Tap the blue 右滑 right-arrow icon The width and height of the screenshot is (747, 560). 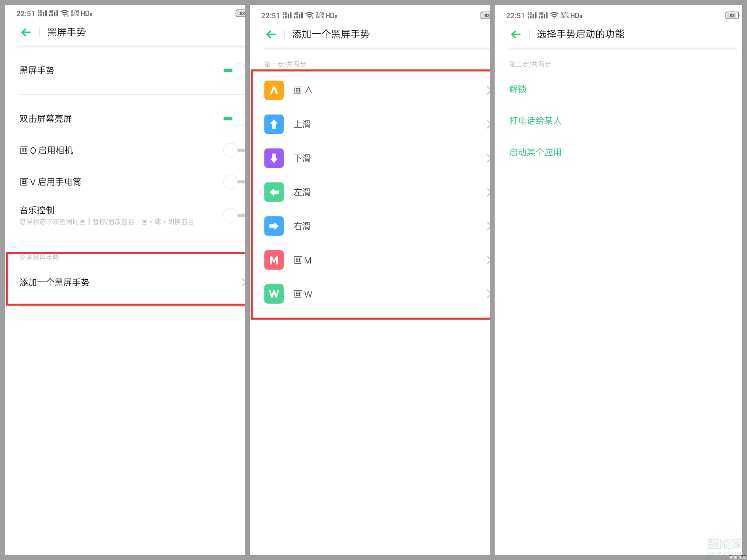274,226
